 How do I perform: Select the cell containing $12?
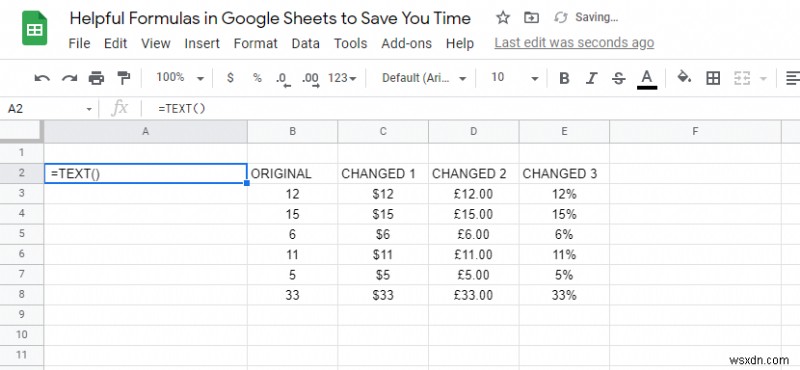click(383, 194)
